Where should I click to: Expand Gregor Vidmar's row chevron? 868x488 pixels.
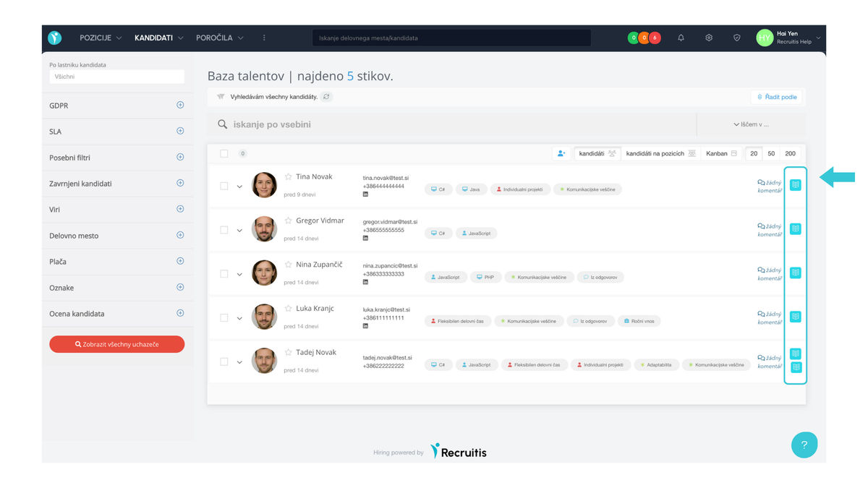pyautogui.click(x=239, y=231)
